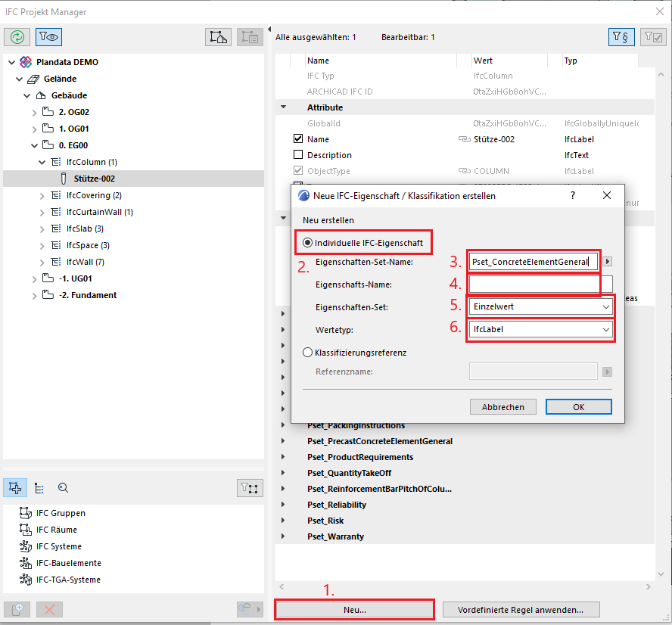This screenshot has height=625, width=672.
Task: Expand the Pset_Warranty property set
Action: pos(284,536)
